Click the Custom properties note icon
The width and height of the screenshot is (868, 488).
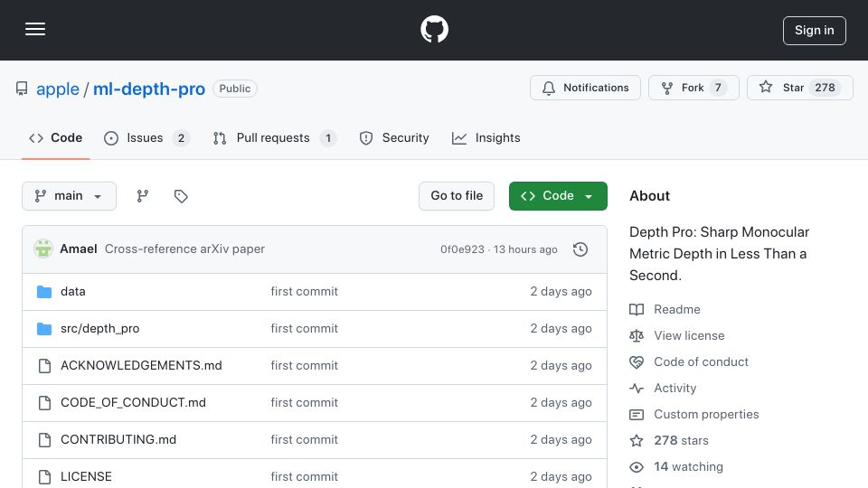coord(637,415)
